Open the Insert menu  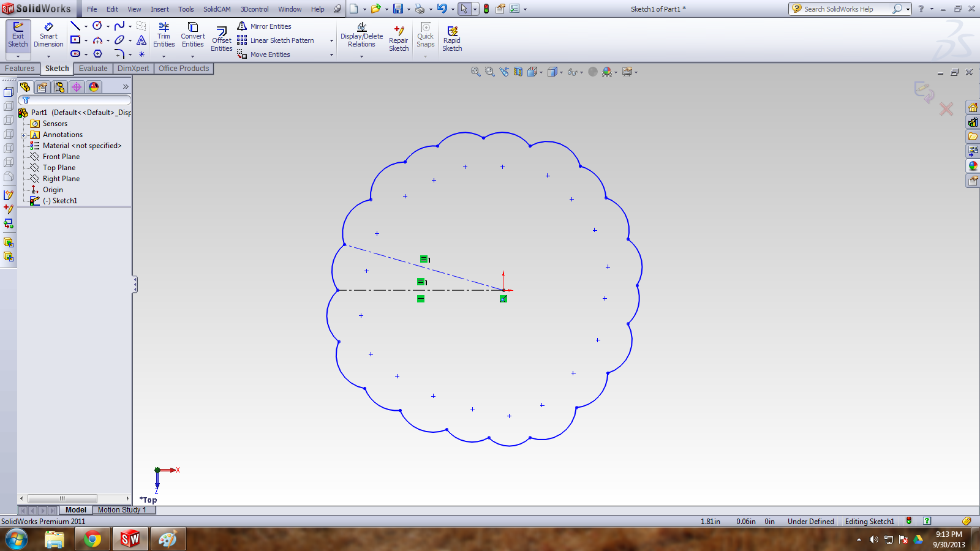(160, 9)
